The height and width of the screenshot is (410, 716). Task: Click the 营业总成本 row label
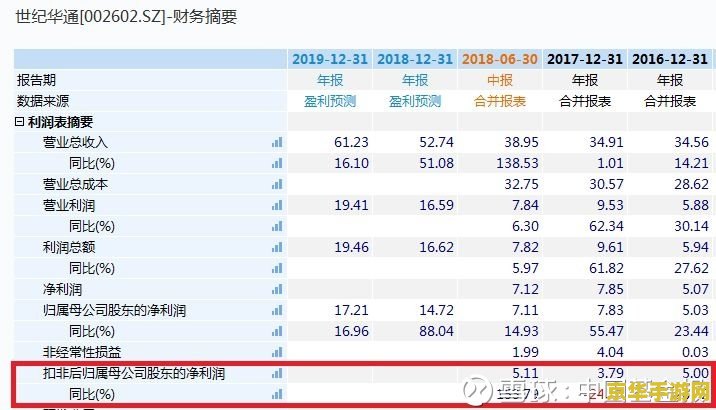pyautogui.click(x=75, y=184)
